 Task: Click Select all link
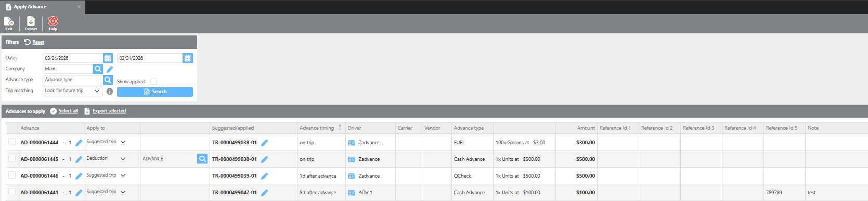coord(68,111)
